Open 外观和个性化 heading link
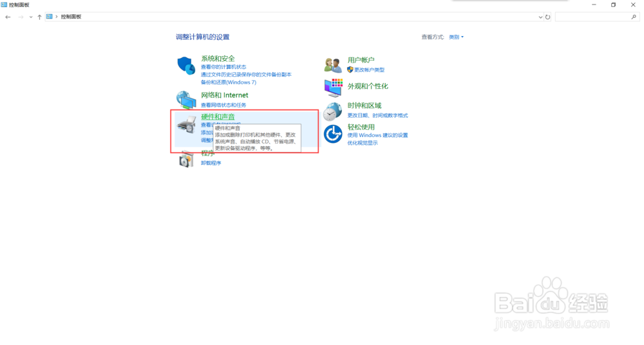Viewport: 644px width, 345px height. 368,86
